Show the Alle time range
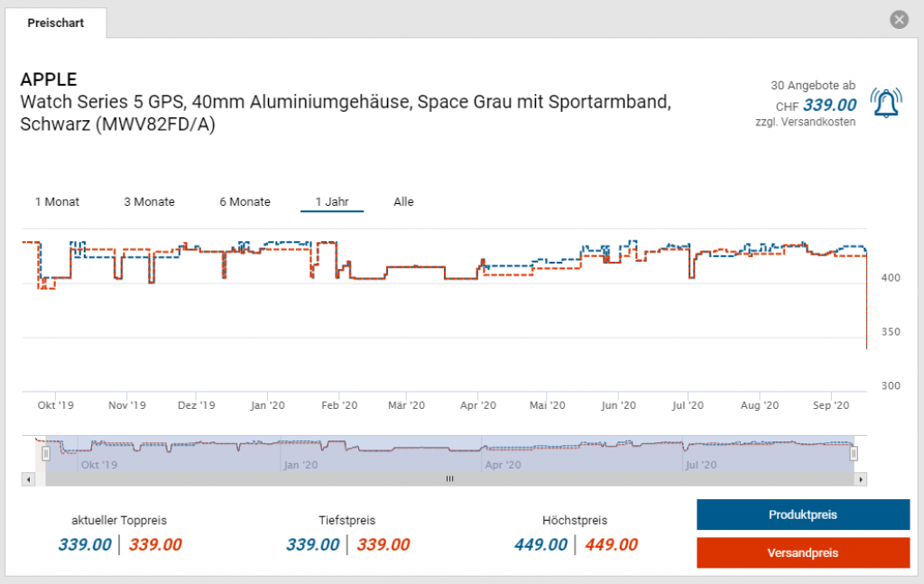The width and height of the screenshot is (924, 584). tap(403, 201)
